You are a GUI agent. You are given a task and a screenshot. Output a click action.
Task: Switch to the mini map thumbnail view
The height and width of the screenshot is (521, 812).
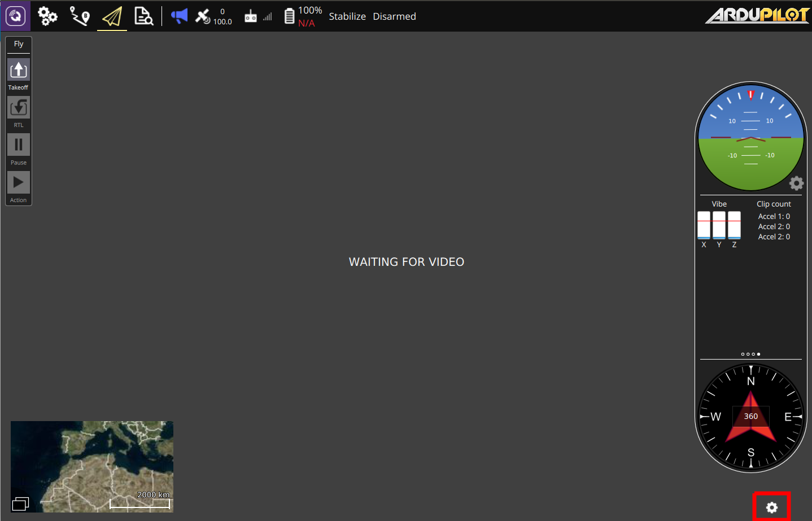pos(92,467)
